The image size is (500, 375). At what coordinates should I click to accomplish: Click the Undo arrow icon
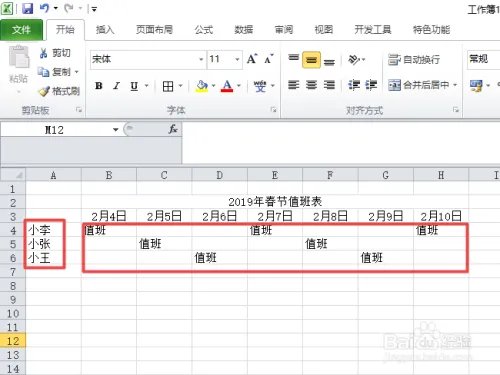44,8
